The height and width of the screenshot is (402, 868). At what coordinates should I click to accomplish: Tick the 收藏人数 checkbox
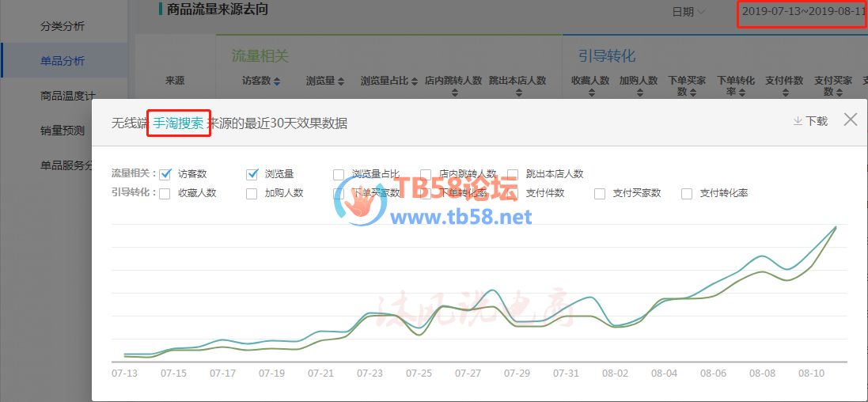[165, 193]
